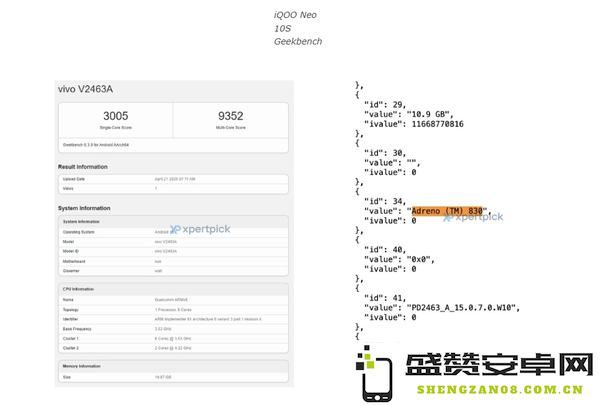Select the JSON value "10.9 GB"

[x=427, y=114]
